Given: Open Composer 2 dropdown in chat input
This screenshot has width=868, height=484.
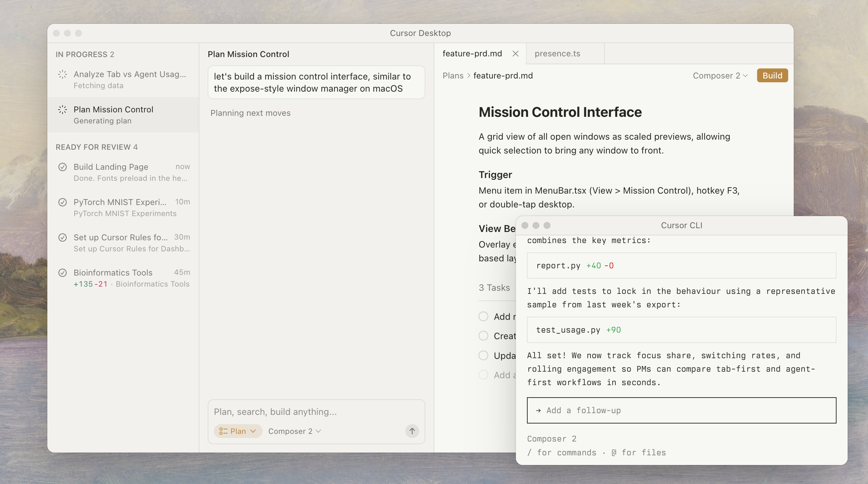Looking at the screenshot, I should click(x=294, y=431).
